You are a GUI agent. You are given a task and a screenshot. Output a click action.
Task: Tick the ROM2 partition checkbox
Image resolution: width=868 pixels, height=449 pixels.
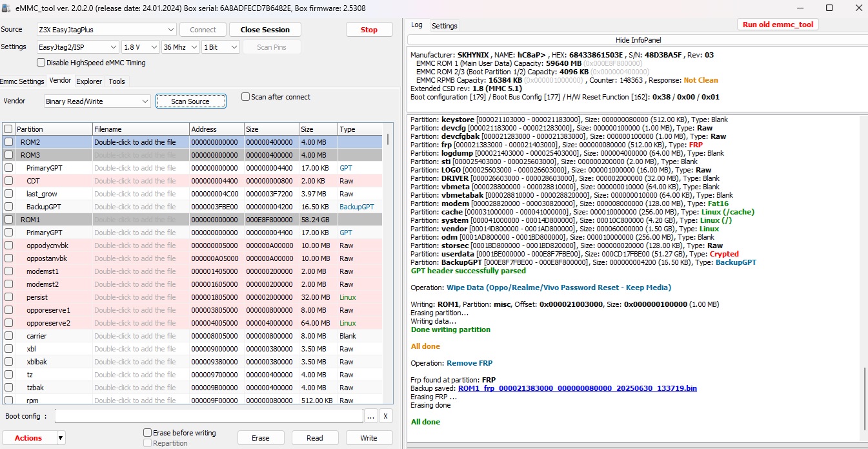click(9, 142)
